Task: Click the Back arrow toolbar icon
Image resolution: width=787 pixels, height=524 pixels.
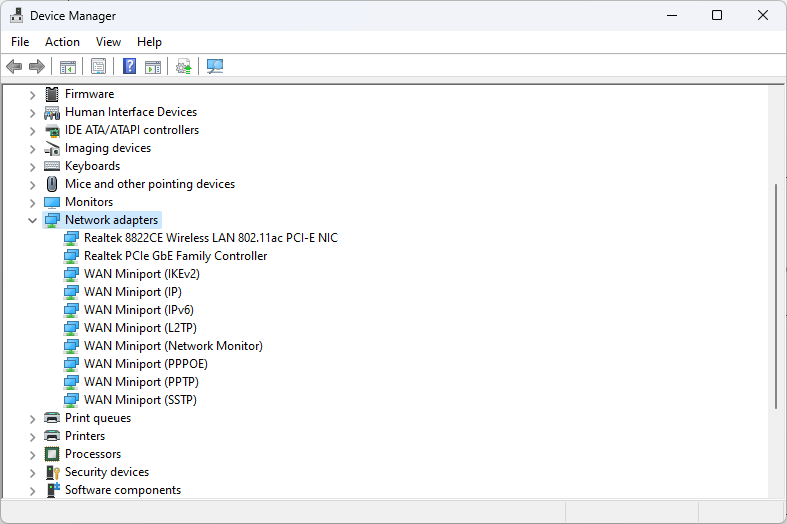Action: click(14, 67)
